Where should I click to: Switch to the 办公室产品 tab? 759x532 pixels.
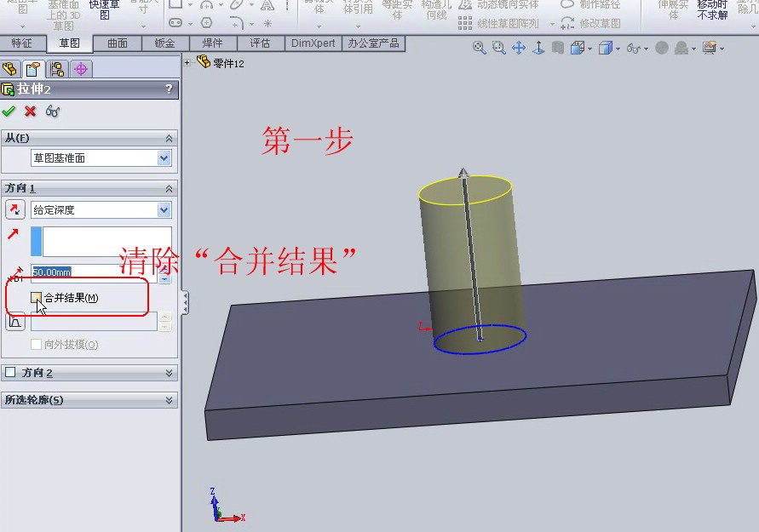(373, 43)
